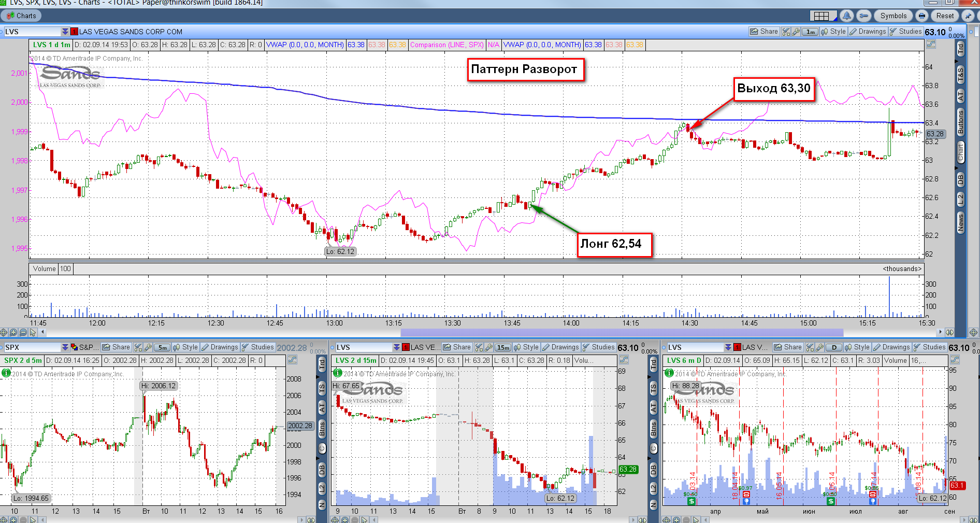The width and height of the screenshot is (980, 523).
Task: Open chart settings wrench on main chart
Action: [x=796, y=32]
